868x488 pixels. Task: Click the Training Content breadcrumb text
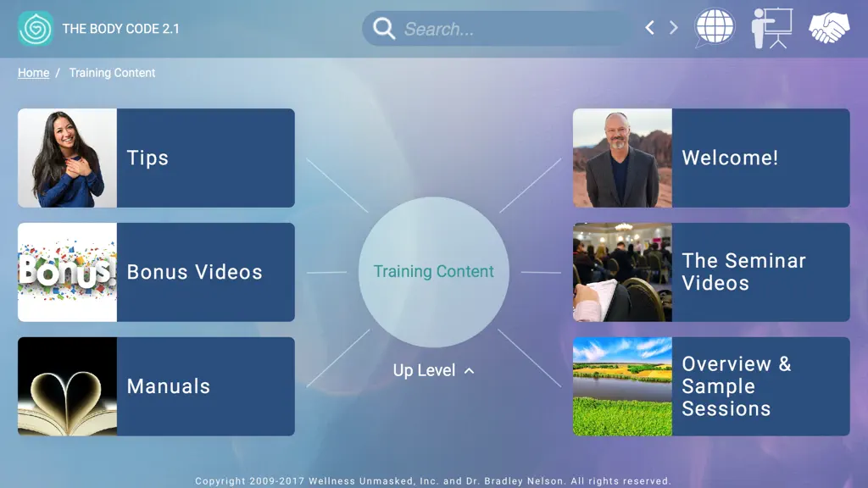pyautogui.click(x=112, y=73)
